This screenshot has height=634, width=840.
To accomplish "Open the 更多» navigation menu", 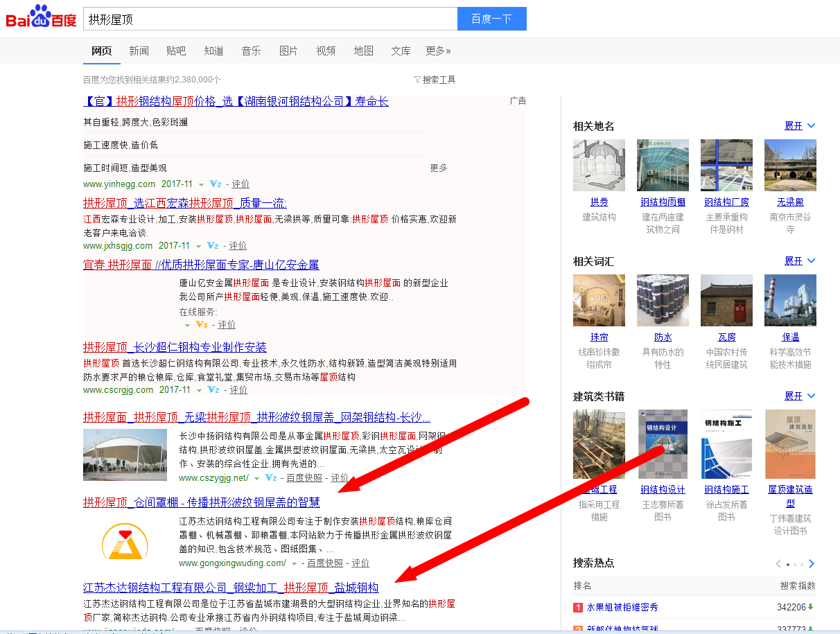I will 438,51.
